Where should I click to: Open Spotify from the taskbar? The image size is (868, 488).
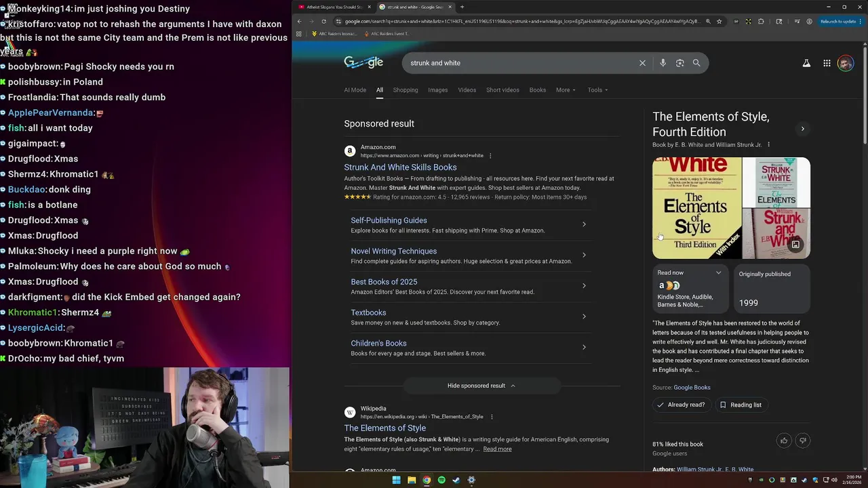[441, 480]
